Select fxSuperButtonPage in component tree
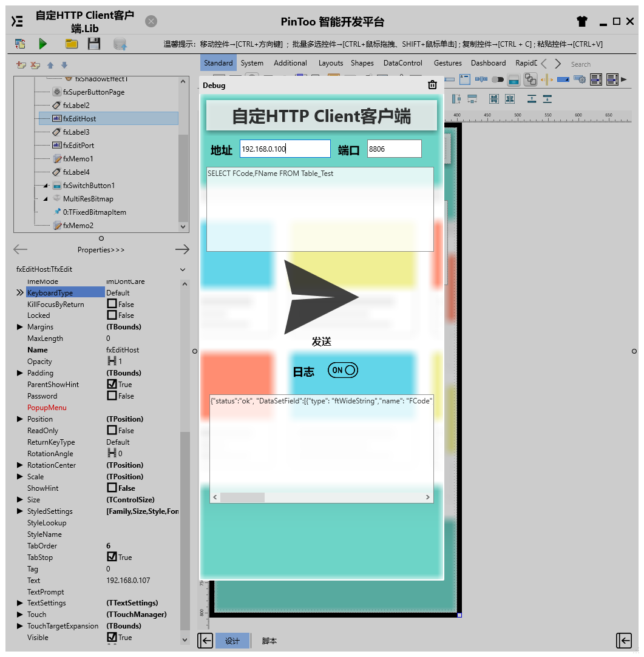Image resolution: width=644 pixels, height=657 pixels. (x=93, y=92)
